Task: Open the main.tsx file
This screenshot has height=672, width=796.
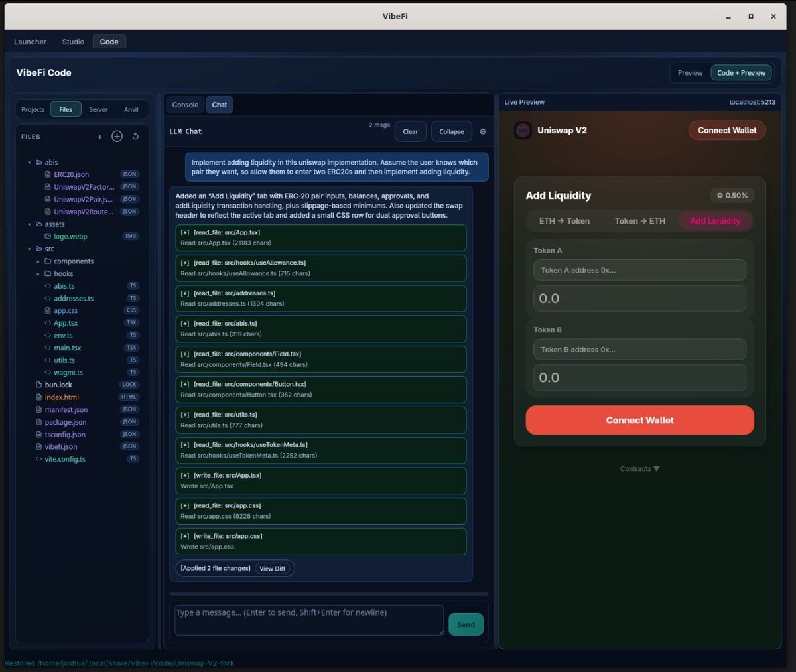Action: (x=68, y=348)
